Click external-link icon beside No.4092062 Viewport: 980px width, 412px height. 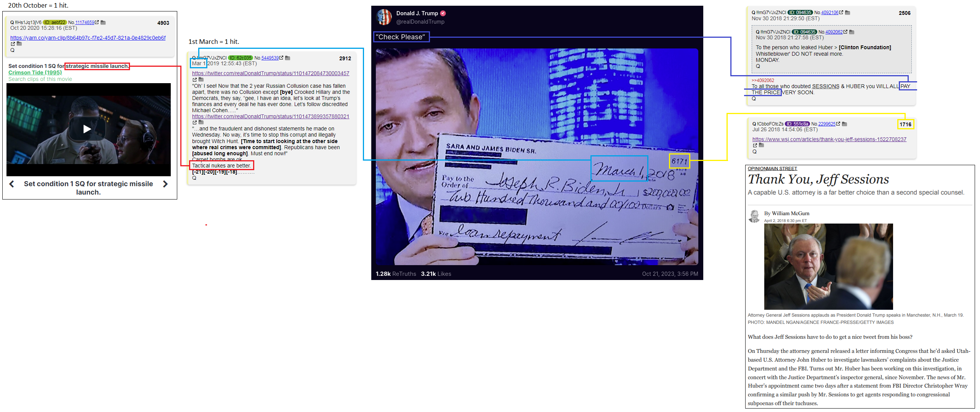845,32
